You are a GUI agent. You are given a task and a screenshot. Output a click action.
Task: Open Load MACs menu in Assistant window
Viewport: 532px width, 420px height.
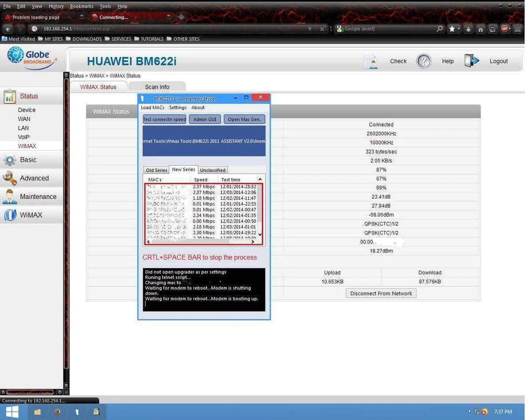[x=152, y=107]
